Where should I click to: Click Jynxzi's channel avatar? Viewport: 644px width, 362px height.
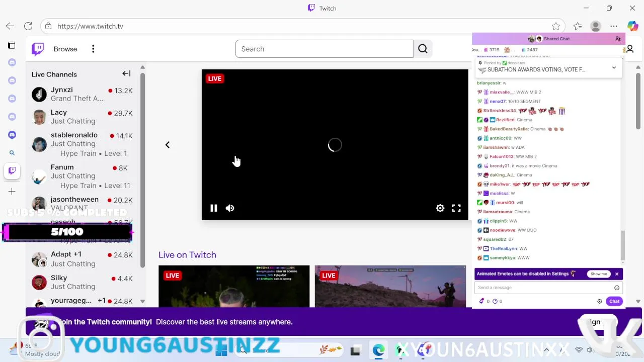point(39,94)
